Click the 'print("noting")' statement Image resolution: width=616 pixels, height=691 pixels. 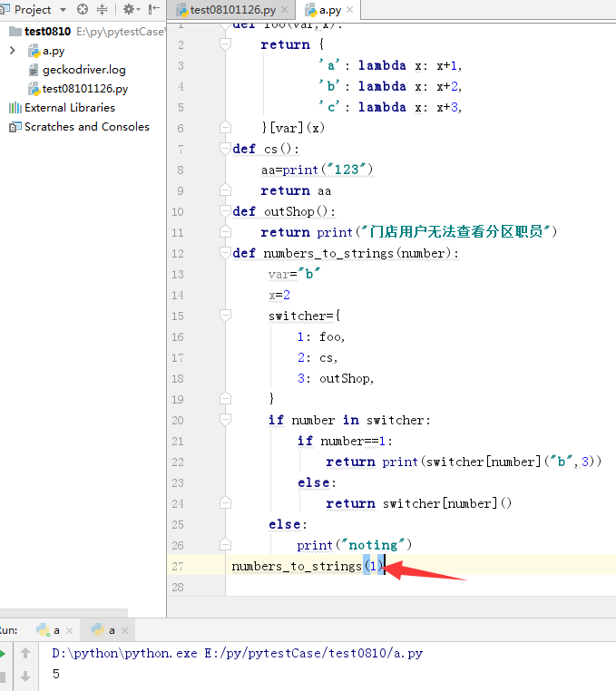(x=354, y=545)
